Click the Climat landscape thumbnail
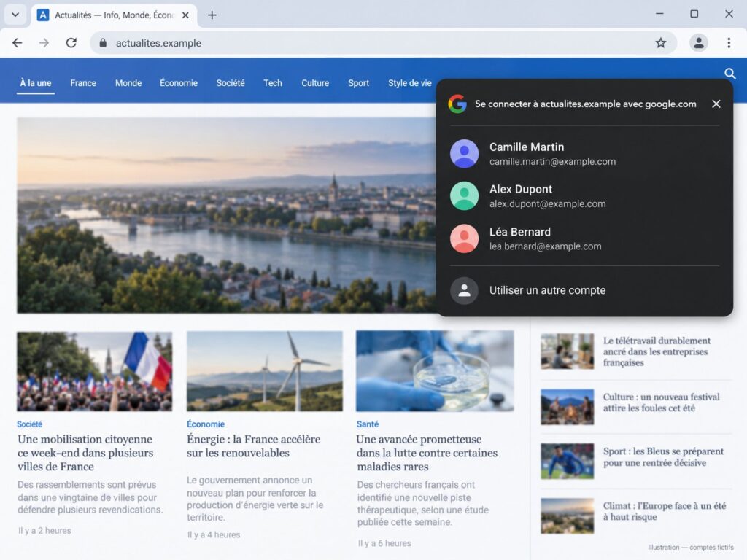Viewport: 747px width, 560px height. (567, 516)
